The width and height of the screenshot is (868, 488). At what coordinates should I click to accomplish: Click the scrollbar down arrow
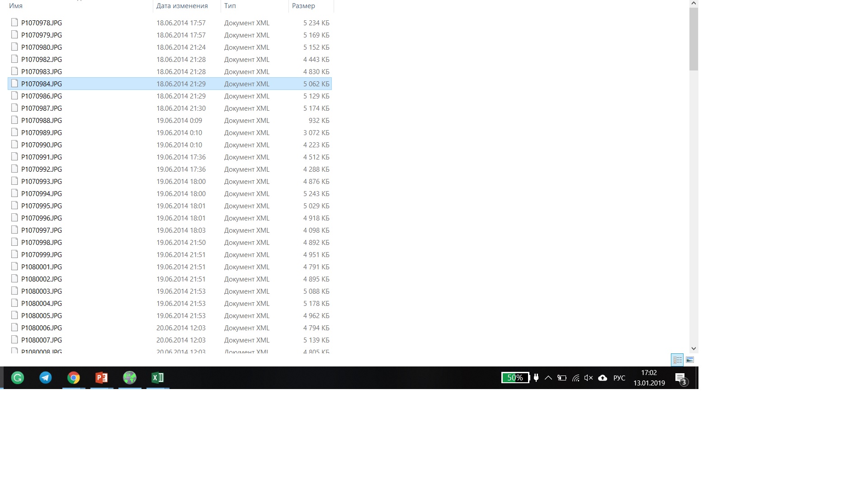[693, 348]
